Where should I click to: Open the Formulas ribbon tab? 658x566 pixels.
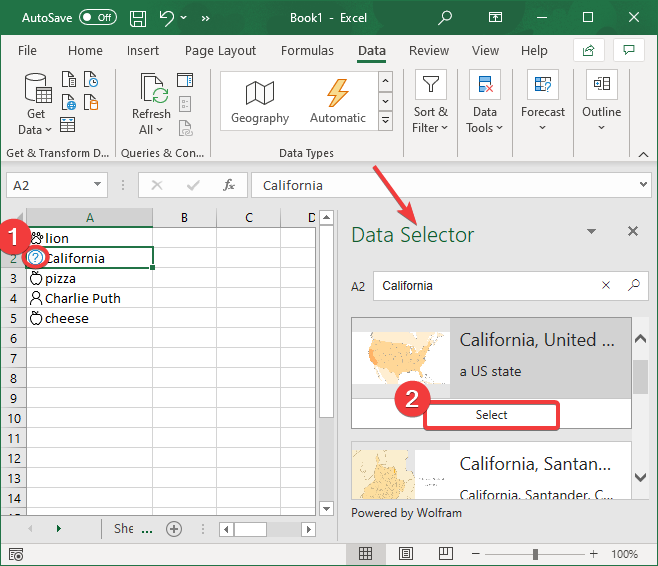coord(307,51)
